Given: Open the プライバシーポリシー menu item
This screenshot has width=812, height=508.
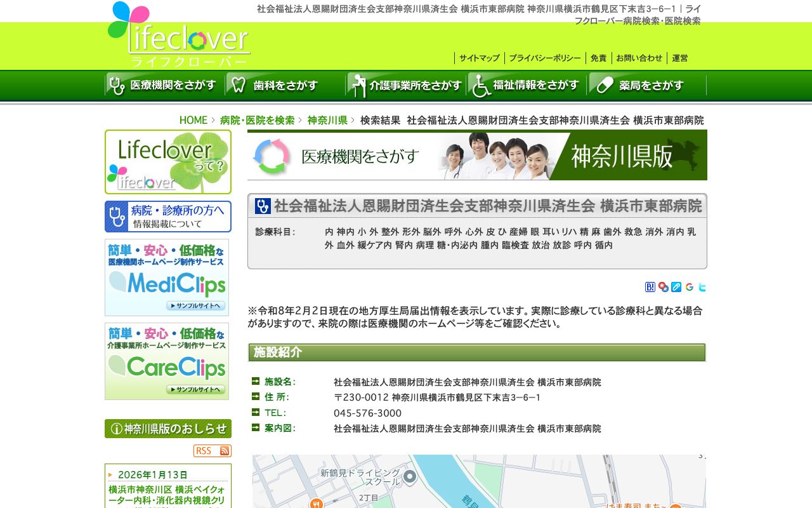Looking at the screenshot, I should pos(544,58).
